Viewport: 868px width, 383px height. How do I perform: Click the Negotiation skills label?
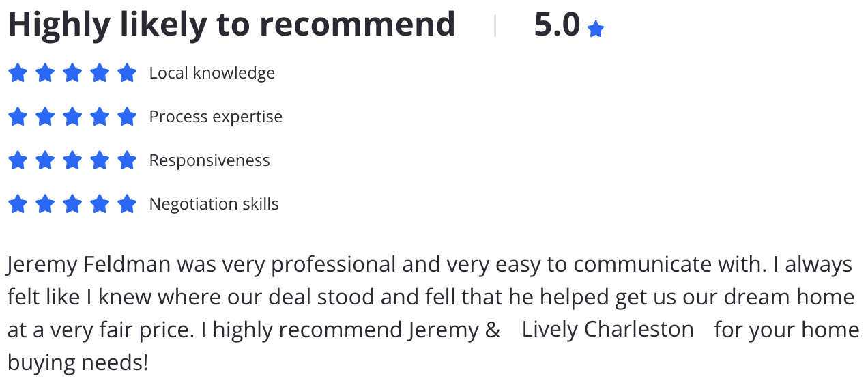click(x=214, y=204)
